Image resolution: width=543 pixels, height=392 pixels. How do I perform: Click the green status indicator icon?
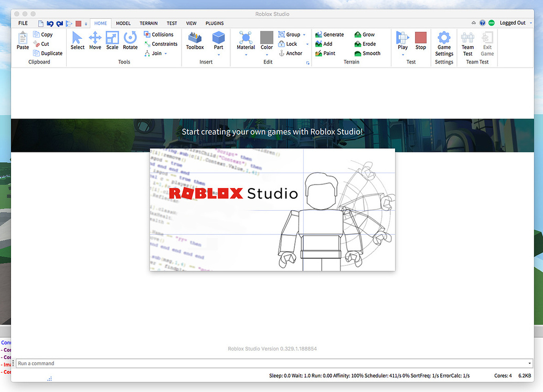(x=492, y=23)
